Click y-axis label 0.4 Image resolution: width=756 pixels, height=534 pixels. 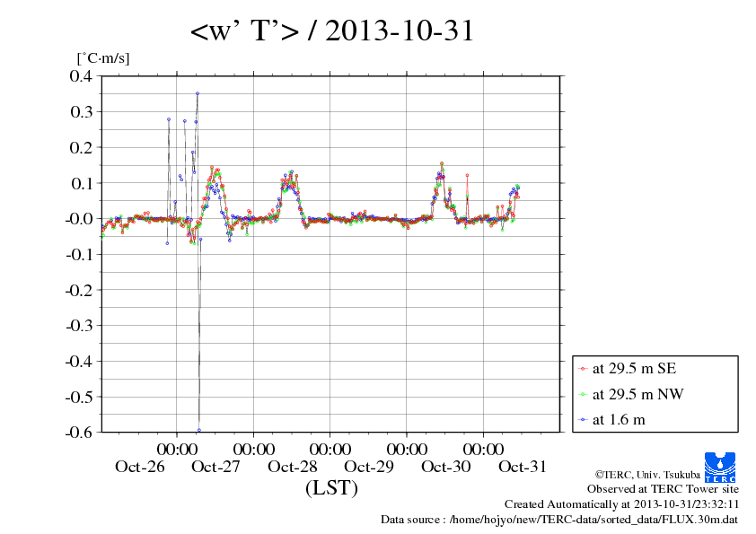pos(81,76)
